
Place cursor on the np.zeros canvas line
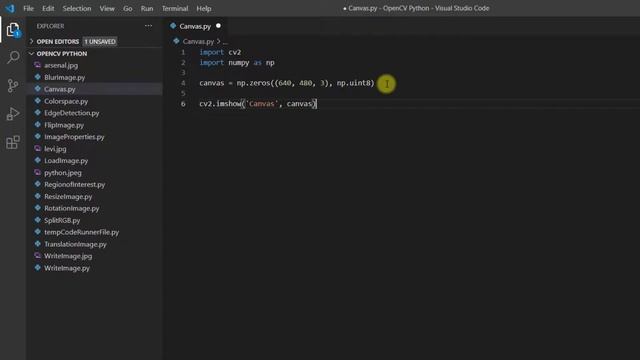(x=287, y=83)
